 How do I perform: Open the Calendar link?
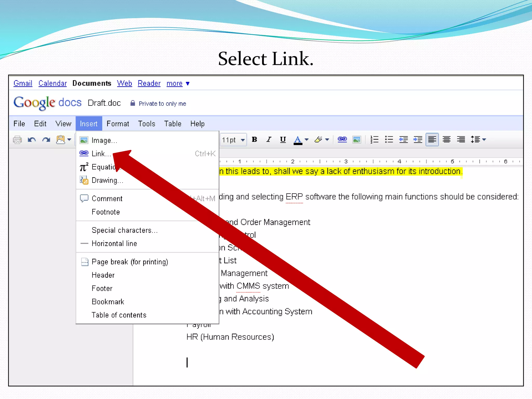53,83
